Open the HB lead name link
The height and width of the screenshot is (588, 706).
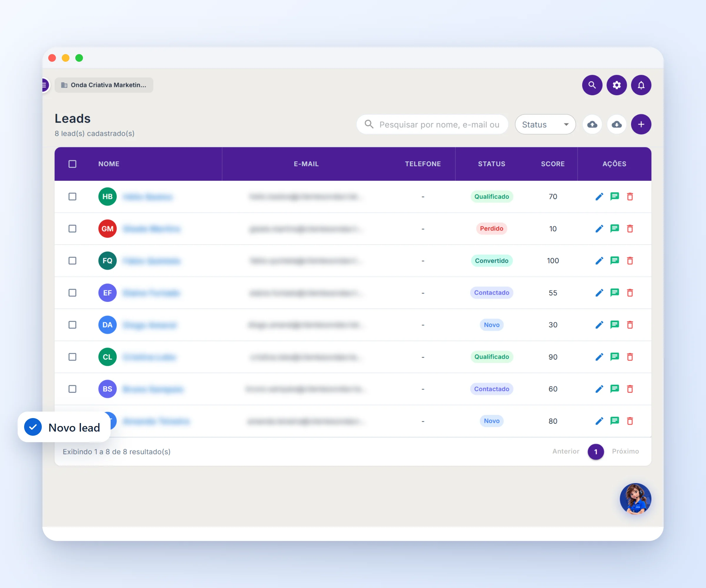pyautogui.click(x=148, y=197)
